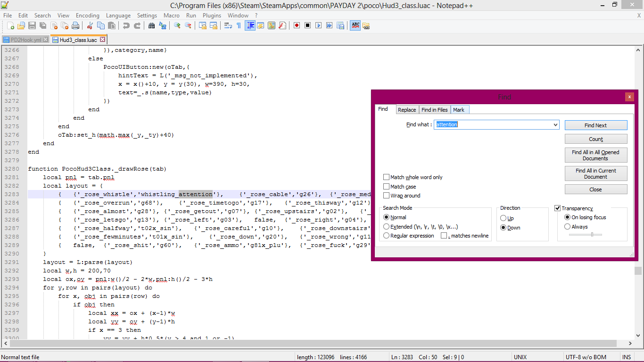Viewport: 644px width, 362px height.
Task: Click the Find Next button
Action: [596, 125]
